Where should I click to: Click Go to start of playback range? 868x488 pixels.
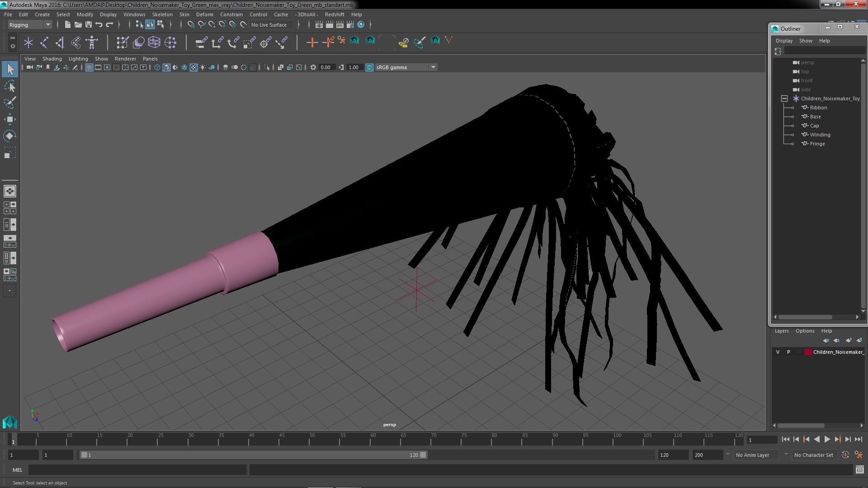coord(785,439)
